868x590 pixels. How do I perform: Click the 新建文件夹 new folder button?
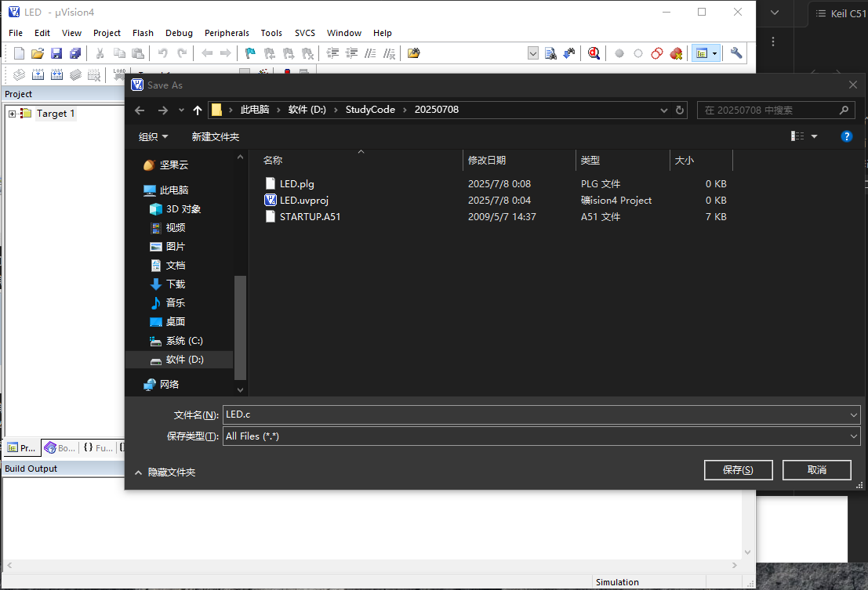click(216, 136)
